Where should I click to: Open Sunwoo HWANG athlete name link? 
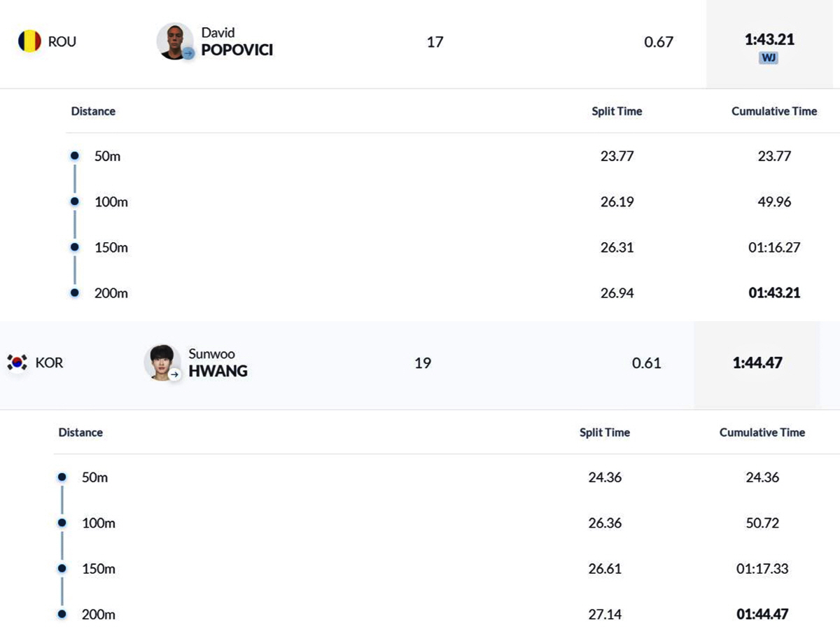pos(218,363)
